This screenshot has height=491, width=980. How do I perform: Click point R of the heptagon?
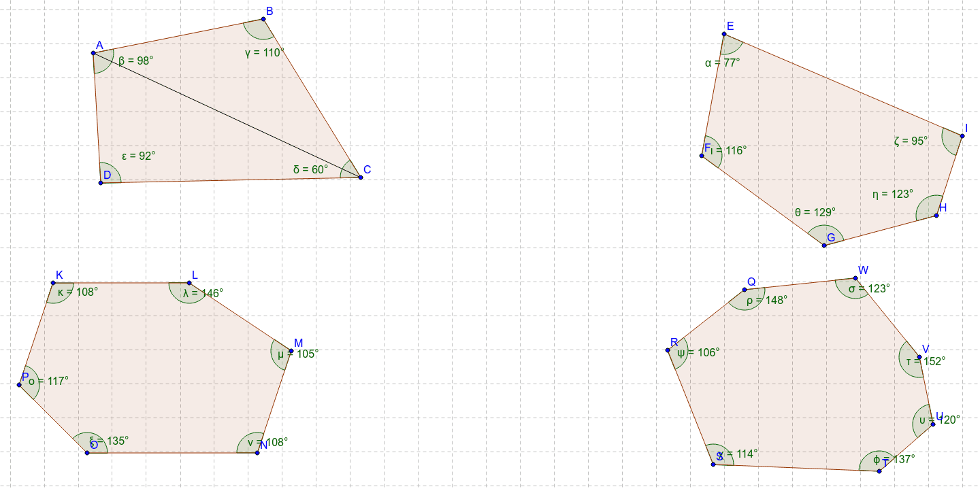pyautogui.click(x=668, y=350)
